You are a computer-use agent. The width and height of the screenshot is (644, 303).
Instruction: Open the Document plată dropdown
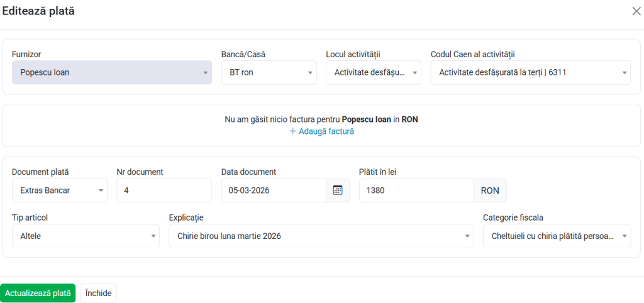(59, 190)
